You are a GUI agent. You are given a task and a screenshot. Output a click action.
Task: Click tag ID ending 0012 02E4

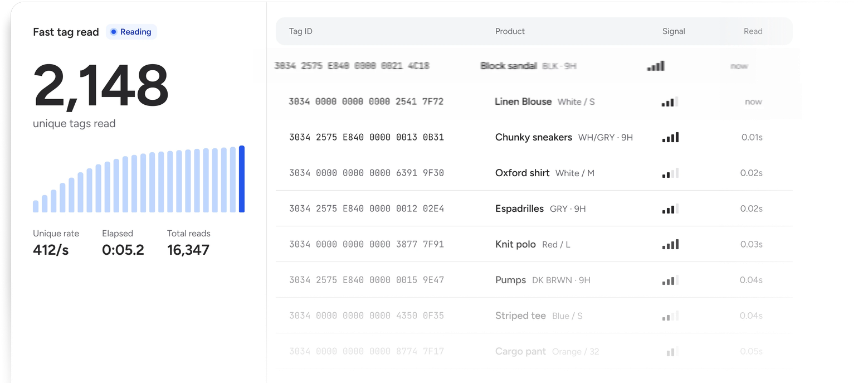pos(367,209)
